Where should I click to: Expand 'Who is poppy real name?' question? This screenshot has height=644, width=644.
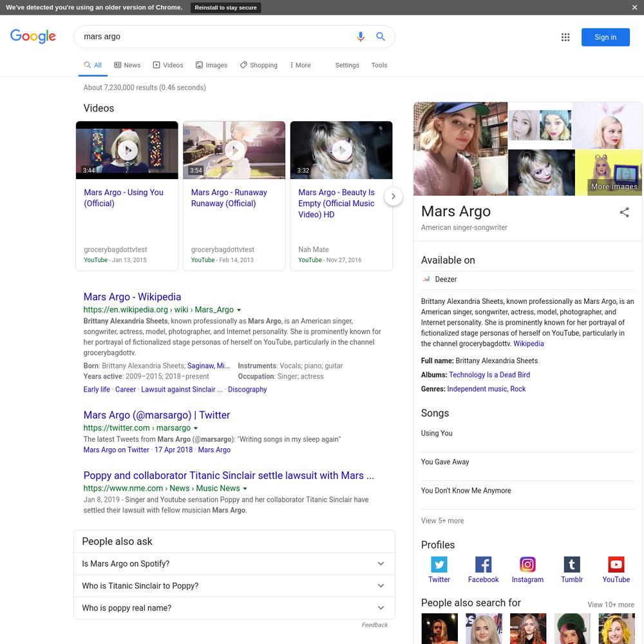coord(234,608)
